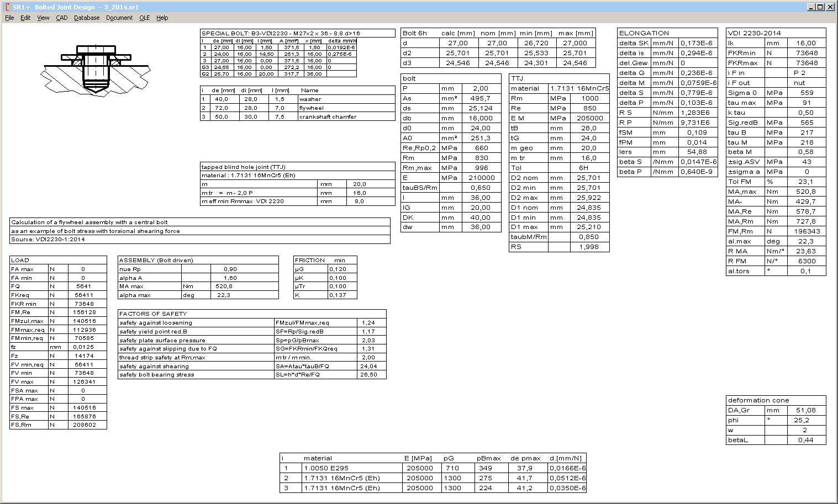Click the ELONGATION table header
This screenshot has height=504, width=838.
[644, 33]
